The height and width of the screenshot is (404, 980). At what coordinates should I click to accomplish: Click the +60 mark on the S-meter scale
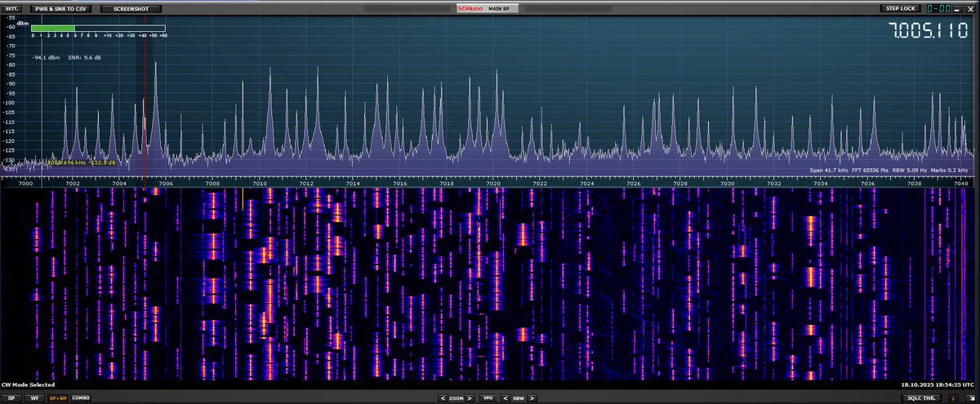(163, 36)
